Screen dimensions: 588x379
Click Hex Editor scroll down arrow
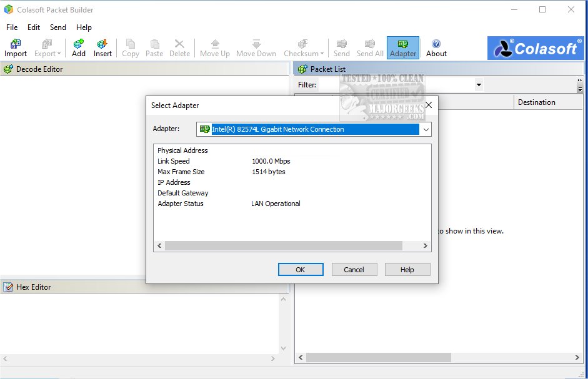click(x=284, y=348)
